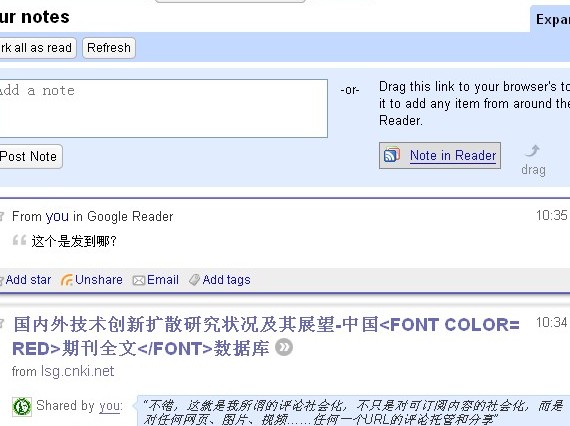570x426 pixels.
Task: Click the 'you' link after Shared by
Action: coord(111,406)
